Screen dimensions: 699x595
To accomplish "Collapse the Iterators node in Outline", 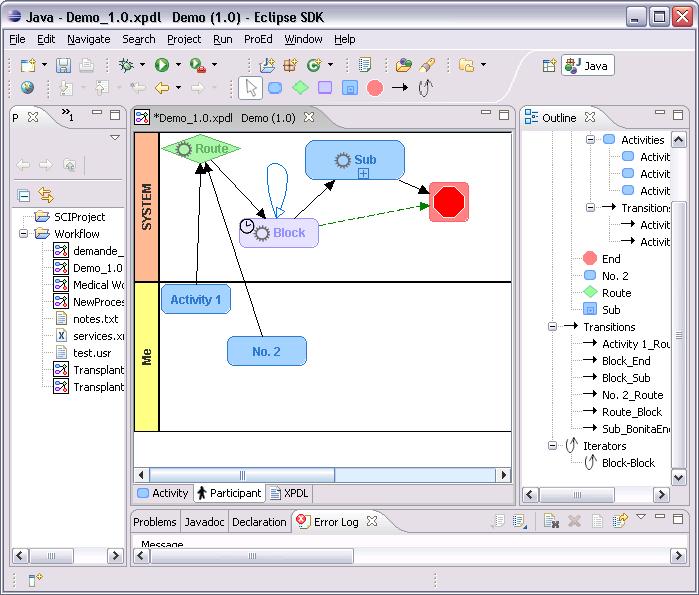I will coord(551,446).
